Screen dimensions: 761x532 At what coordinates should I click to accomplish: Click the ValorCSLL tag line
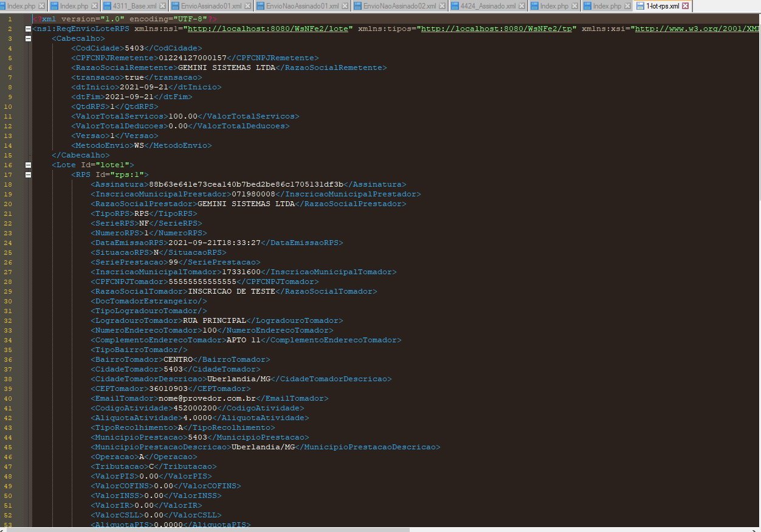click(156, 515)
